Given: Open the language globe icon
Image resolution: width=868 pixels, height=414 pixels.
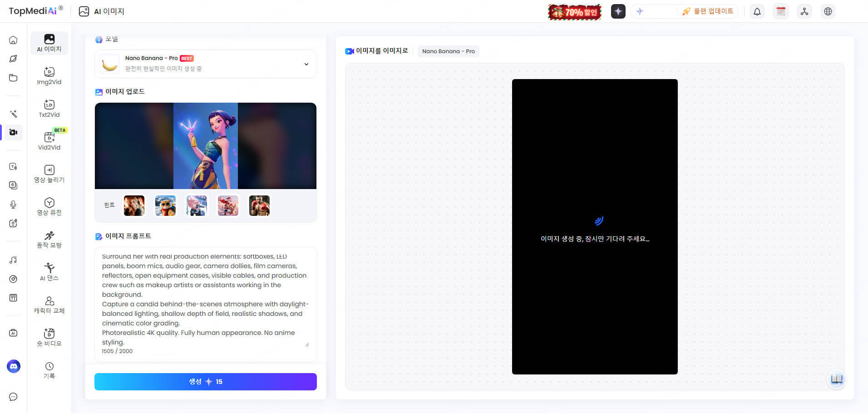Looking at the screenshot, I should [x=828, y=11].
